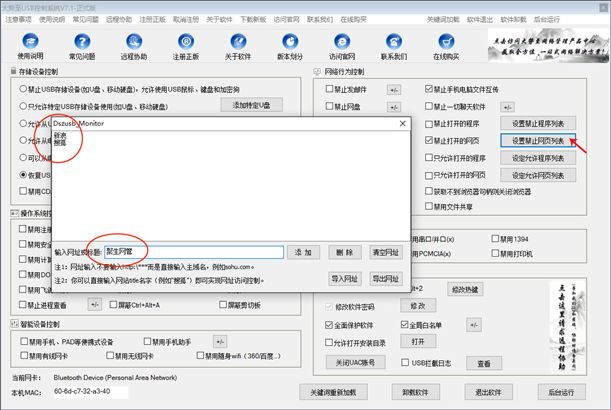This screenshot has width=611, height=410.
Task: Enable 禁用文件共享 checkbox
Action: [x=429, y=206]
